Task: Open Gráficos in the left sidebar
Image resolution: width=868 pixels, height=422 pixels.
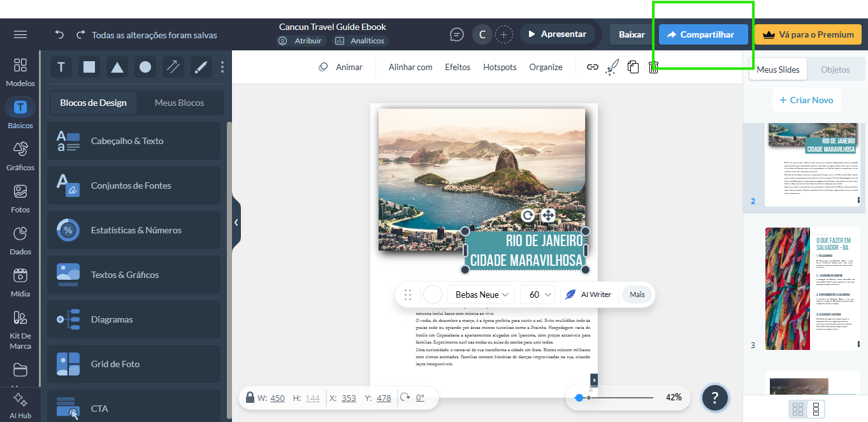Action: [20, 156]
